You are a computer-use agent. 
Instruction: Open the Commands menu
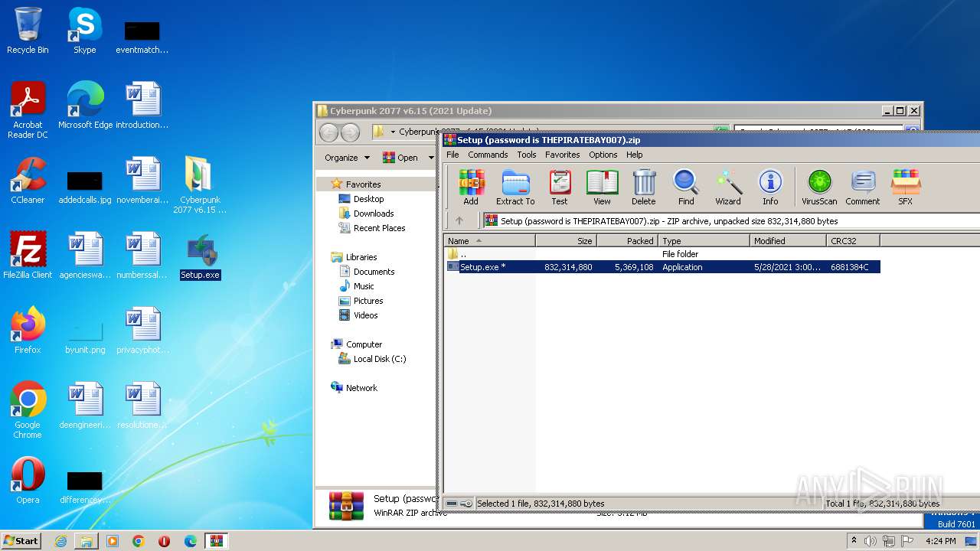pyautogui.click(x=488, y=155)
